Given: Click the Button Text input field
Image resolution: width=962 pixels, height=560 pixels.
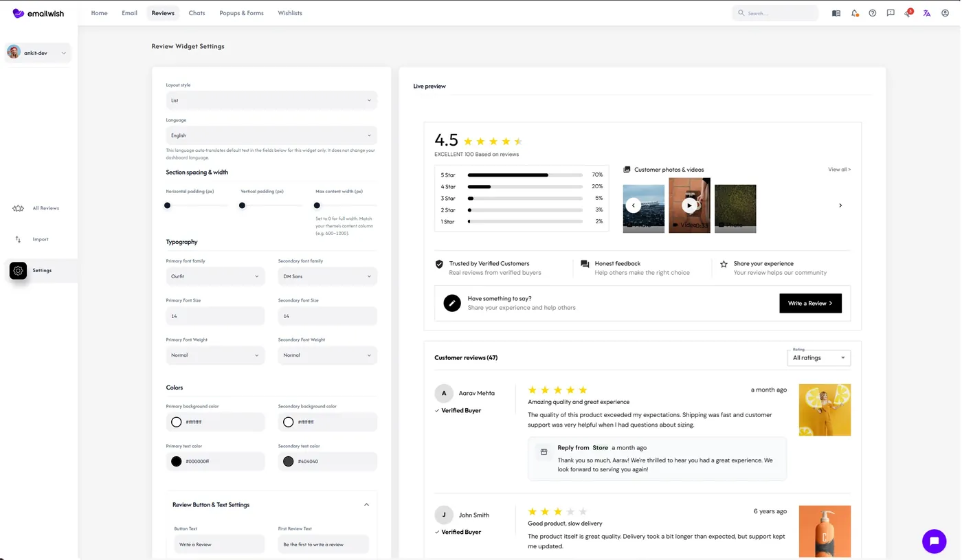Looking at the screenshot, I should [x=219, y=544].
